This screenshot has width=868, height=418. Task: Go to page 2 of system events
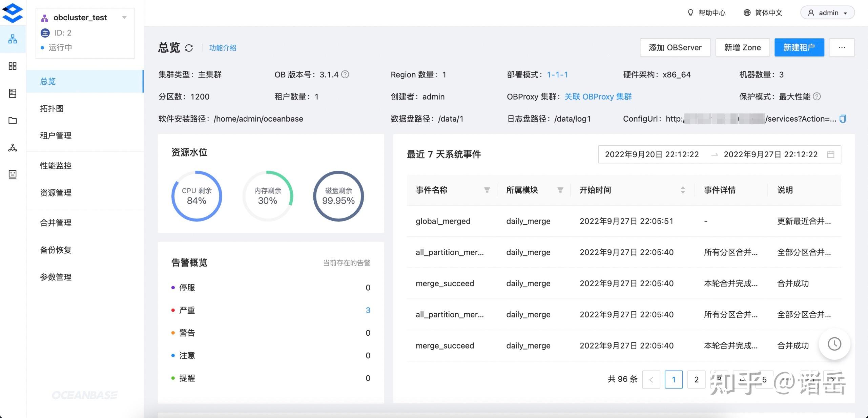pos(696,379)
